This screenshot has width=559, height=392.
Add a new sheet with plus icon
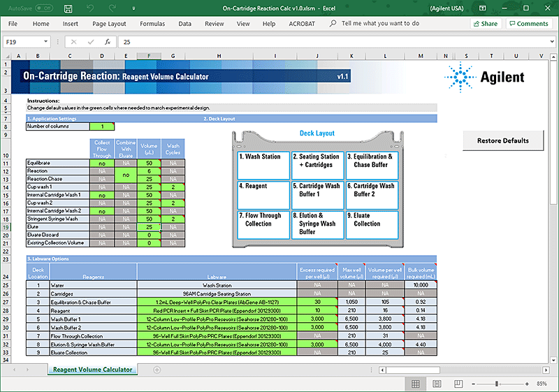tap(157, 370)
